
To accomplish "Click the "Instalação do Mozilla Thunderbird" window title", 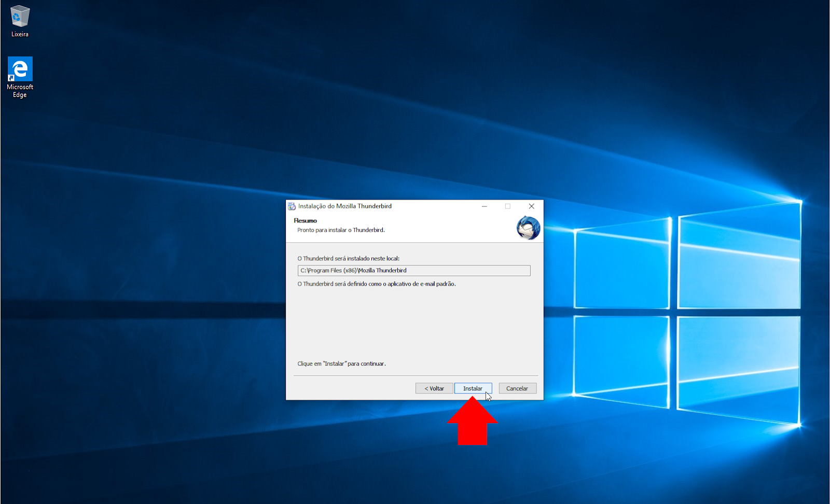I will [x=345, y=206].
